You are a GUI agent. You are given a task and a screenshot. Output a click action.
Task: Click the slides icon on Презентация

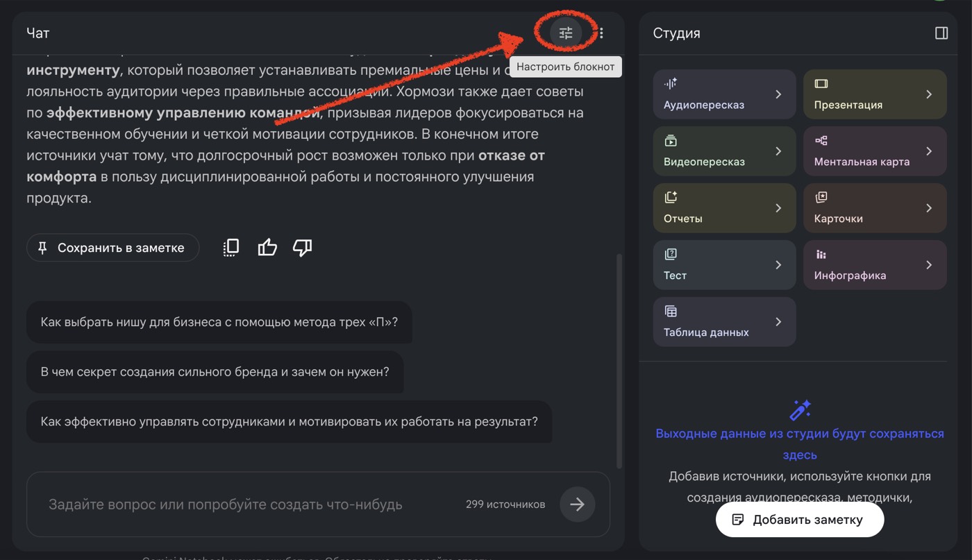pyautogui.click(x=821, y=84)
